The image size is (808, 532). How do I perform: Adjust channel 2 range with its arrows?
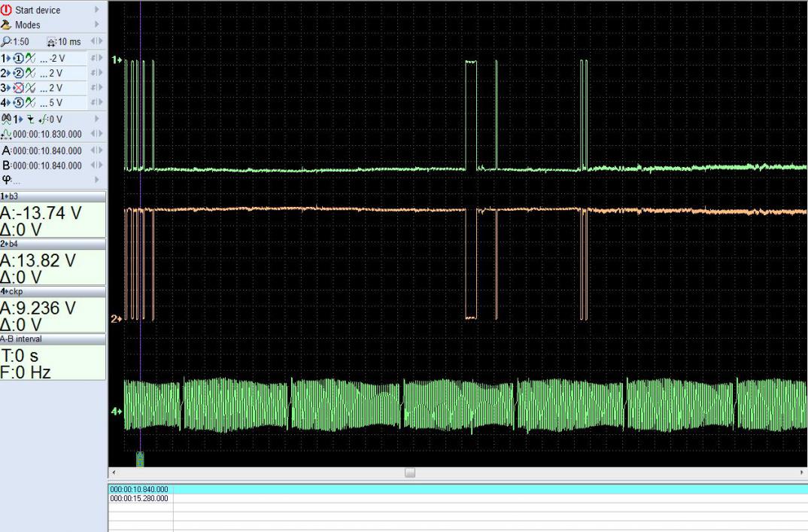coord(97,73)
